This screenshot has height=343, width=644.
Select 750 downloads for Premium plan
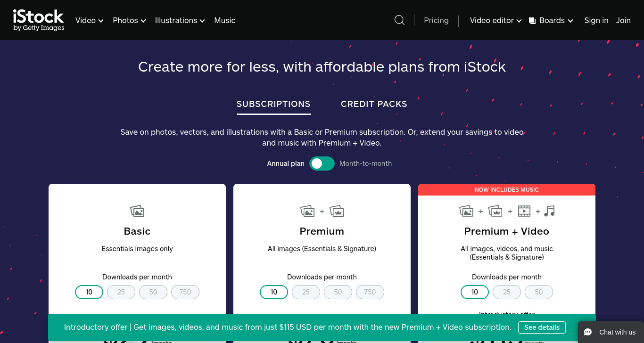(x=370, y=292)
